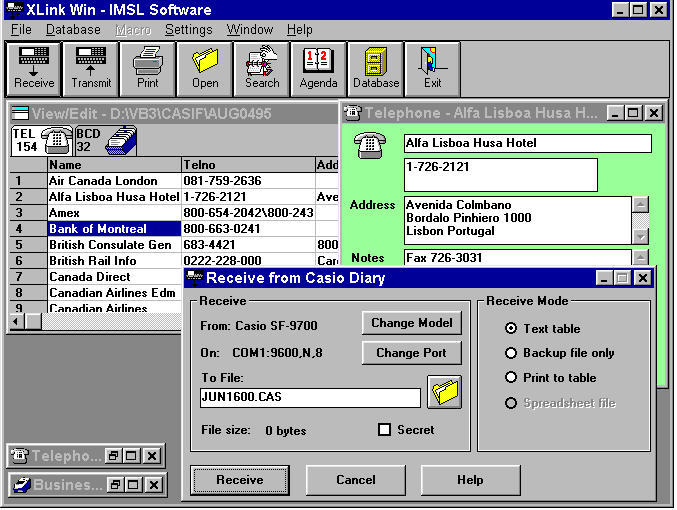Select the Amex name cell
677x510 pixels.
114,212
